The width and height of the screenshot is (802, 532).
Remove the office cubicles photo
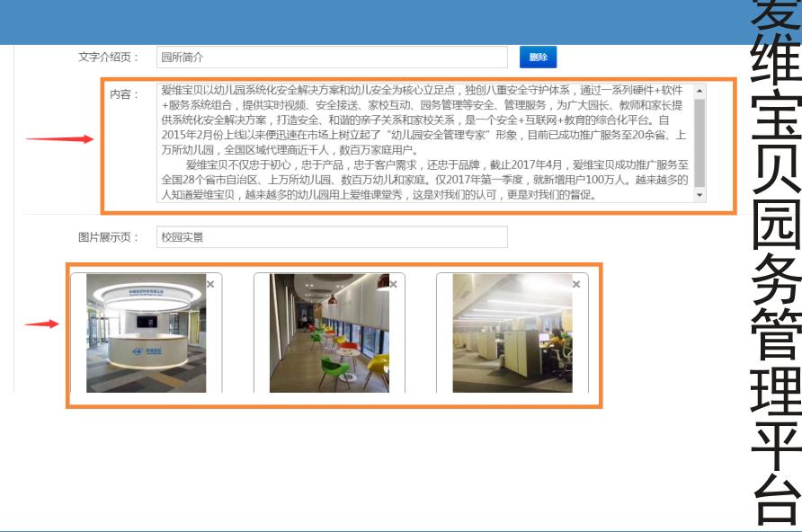click(x=576, y=284)
